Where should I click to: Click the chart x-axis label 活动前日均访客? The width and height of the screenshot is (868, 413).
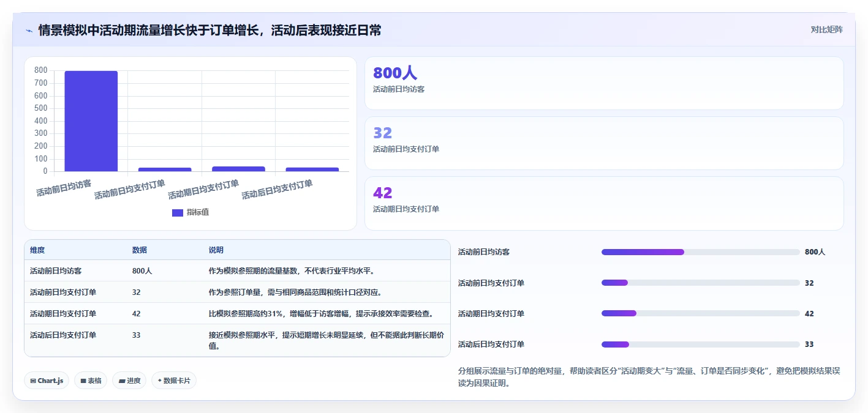point(64,188)
